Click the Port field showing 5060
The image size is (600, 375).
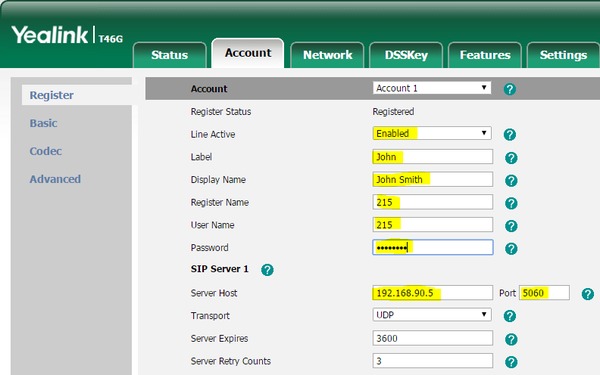click(544, 293)
